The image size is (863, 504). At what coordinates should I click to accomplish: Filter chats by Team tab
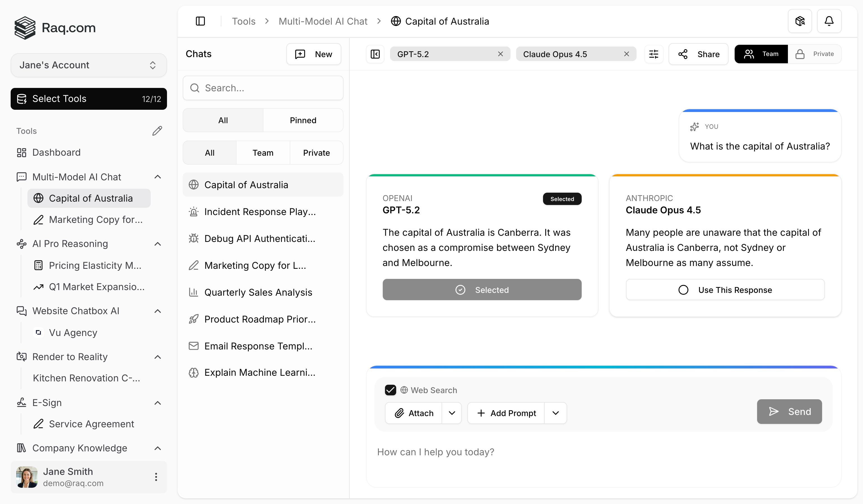pos(263,153)
